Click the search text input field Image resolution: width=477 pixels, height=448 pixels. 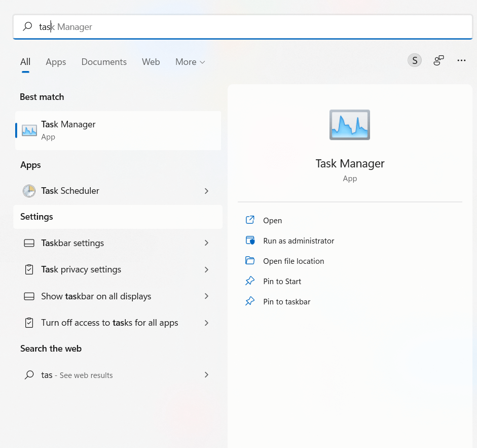pos(242,27)
